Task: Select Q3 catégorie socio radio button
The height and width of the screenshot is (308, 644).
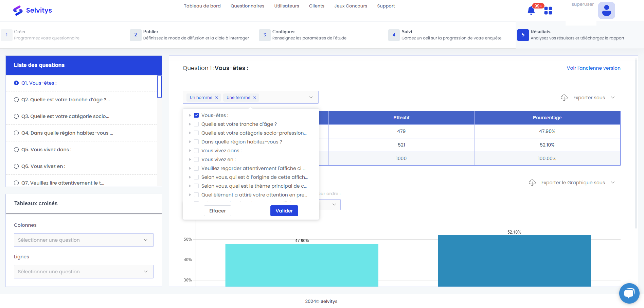Action: [16, 116]
